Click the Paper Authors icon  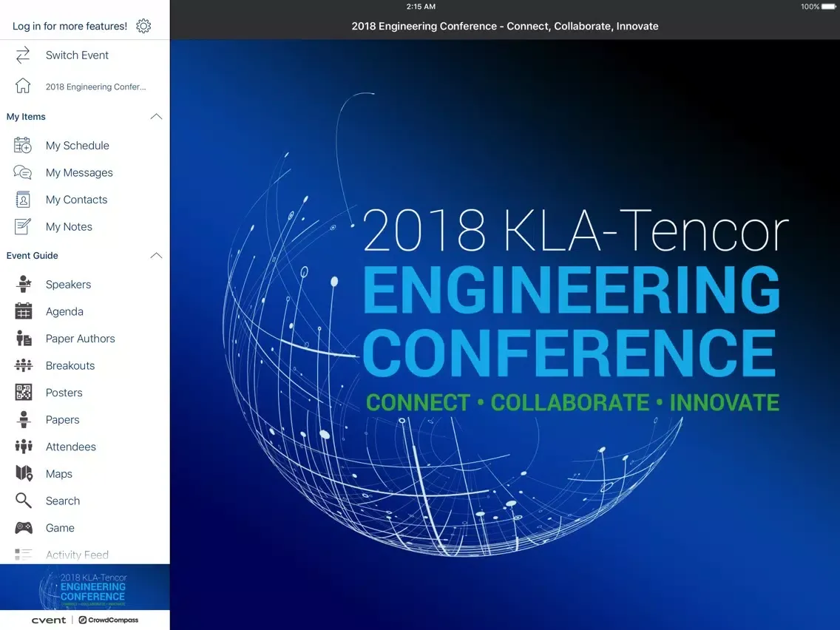pos(24,338)
